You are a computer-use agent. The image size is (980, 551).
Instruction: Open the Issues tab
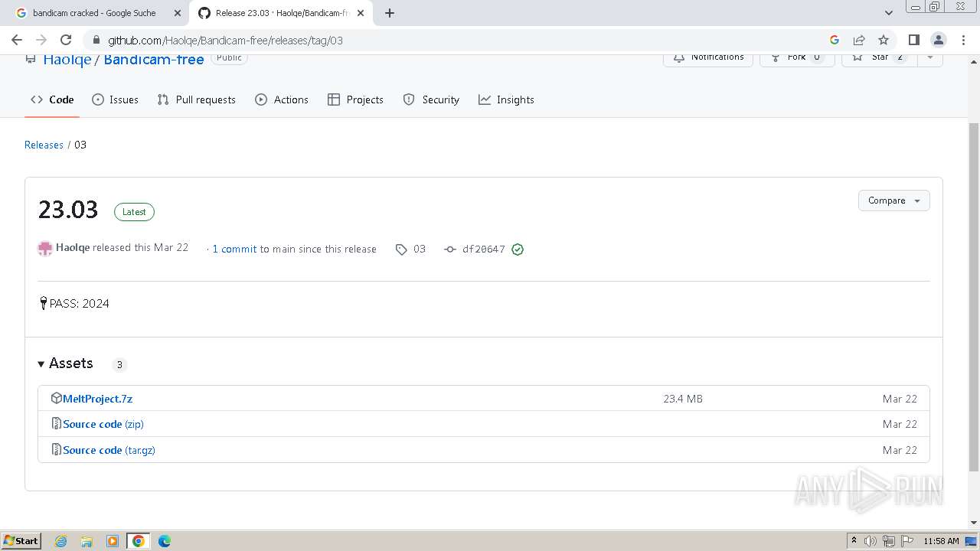(x=115, y=99)
